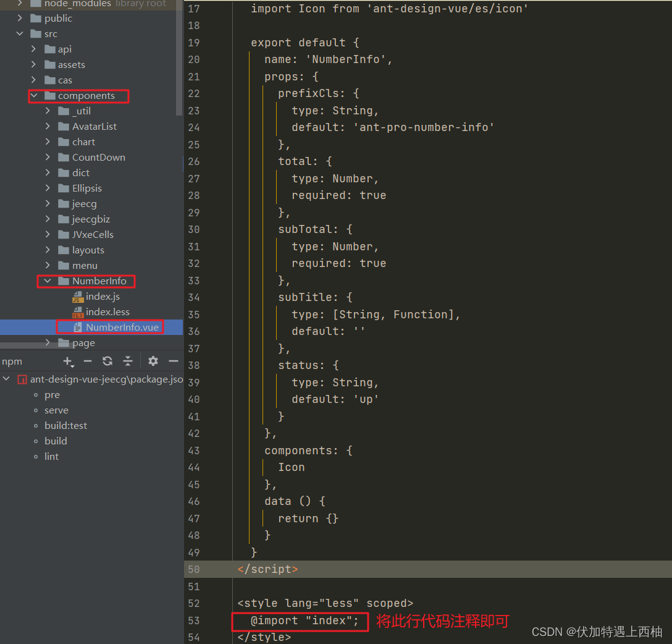Click the npm panel title
The image size is (672, 644).
click(x=12, y=362)
